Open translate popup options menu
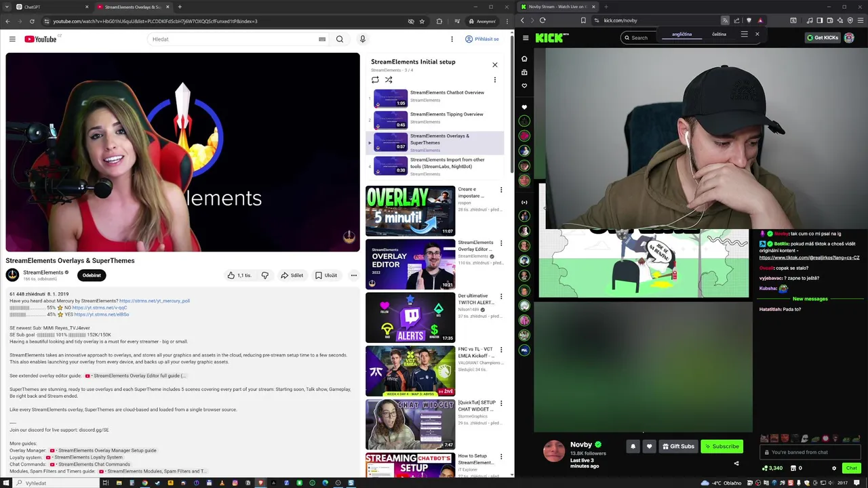The image size is (868, 488). [744, 34]
